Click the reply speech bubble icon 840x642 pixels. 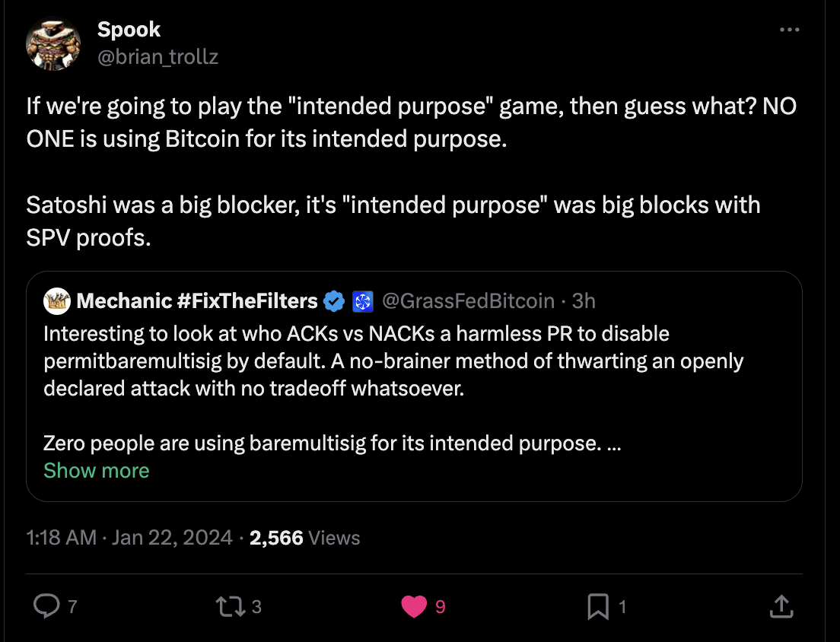[x=47, y=605]
